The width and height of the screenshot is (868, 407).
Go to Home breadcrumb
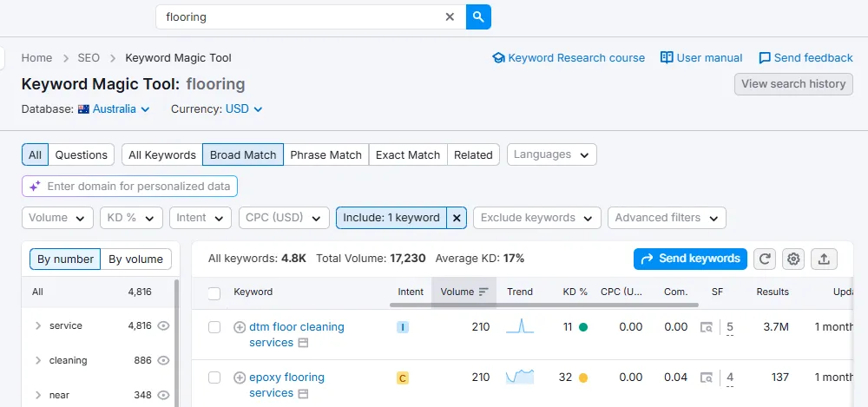pyautogui.click(x=36, y=57)
